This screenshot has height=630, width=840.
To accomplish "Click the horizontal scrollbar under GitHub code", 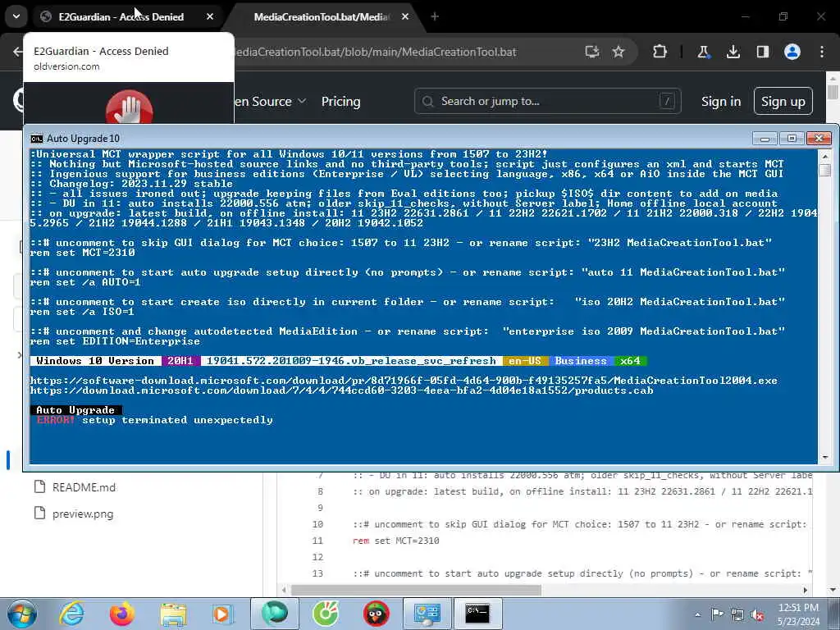I will tap(416, 591).
